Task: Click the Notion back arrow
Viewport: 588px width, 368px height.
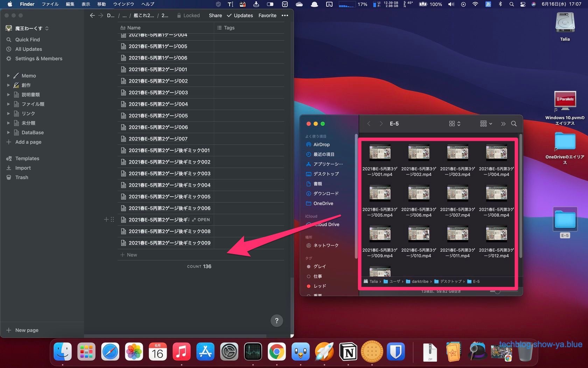Action: 92,15
